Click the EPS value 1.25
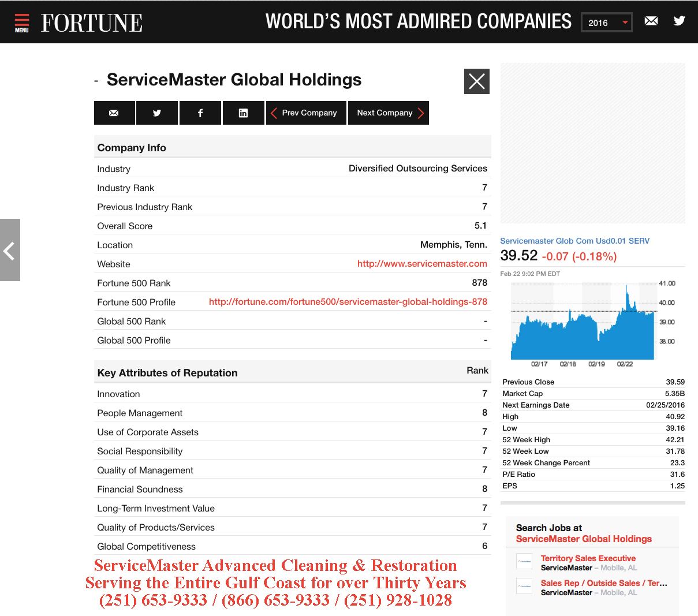This screenshot has width=698, height=616. tap(678, 486)
